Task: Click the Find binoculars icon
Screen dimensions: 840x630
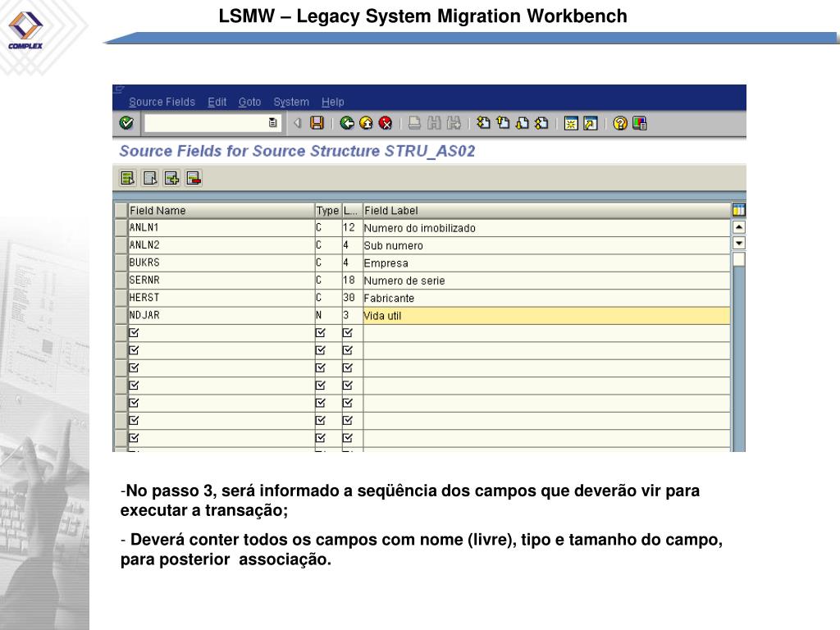Action: coord(433,123)
